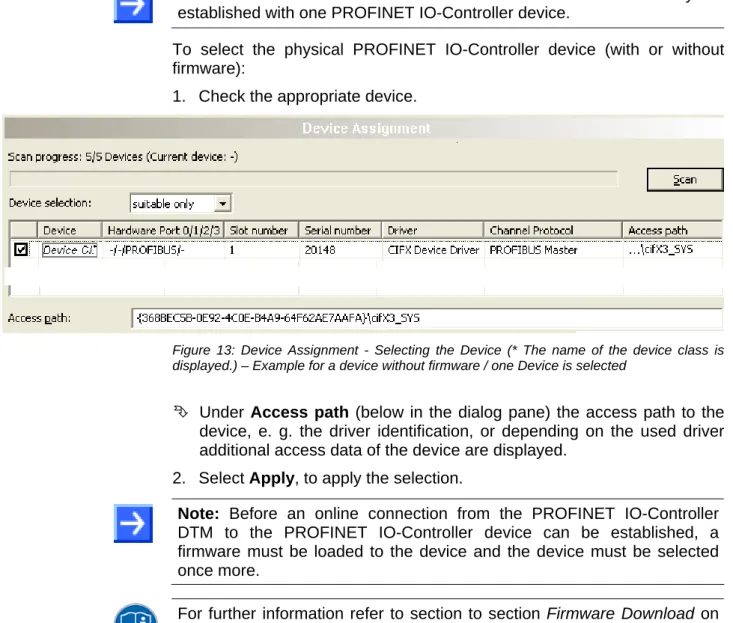Viewport: 733px width, 623px height.
Task: Click the Device Assignment title bar
Action: (364, 128)
